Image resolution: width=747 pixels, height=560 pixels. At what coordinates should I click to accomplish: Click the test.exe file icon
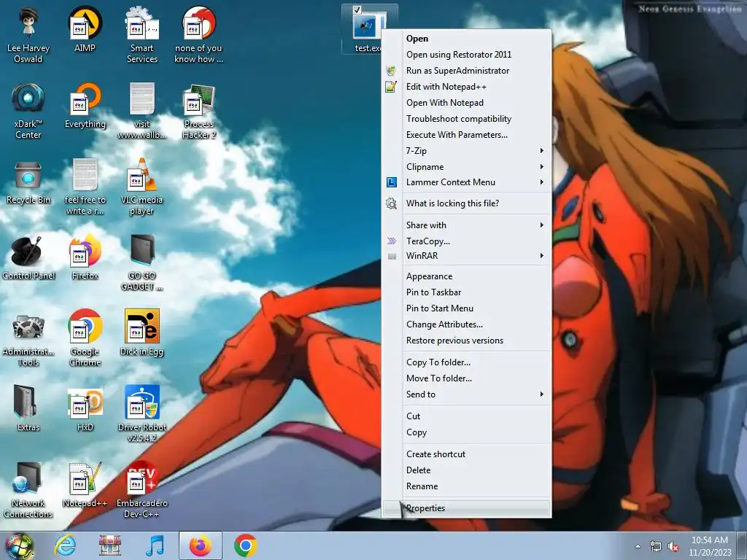point(368,25)
